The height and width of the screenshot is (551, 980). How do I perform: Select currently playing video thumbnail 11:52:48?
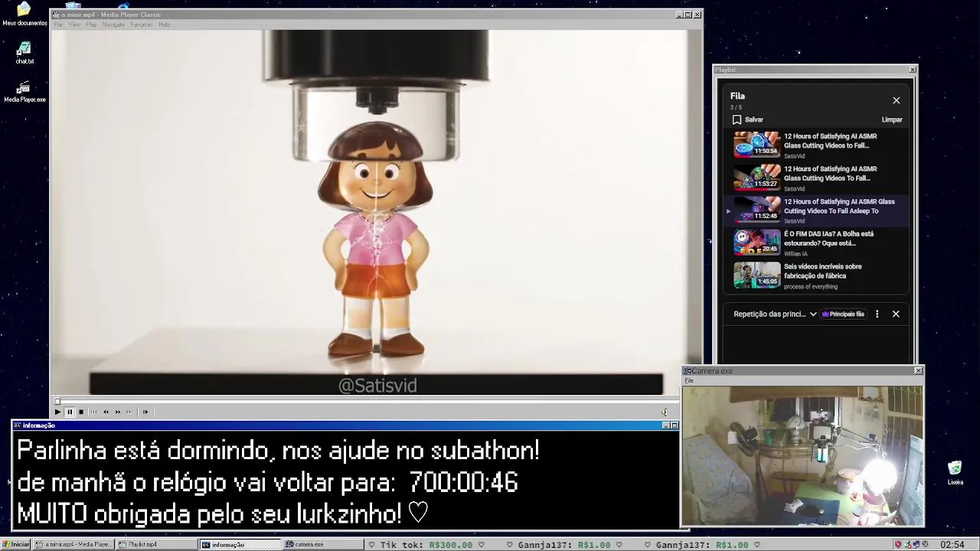(x=756, y=209)
